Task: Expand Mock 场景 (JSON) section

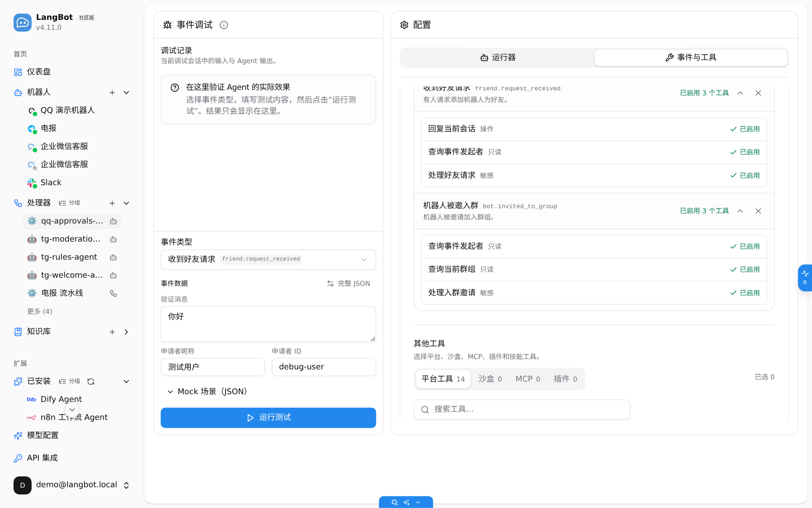Action: pos(208,391)
